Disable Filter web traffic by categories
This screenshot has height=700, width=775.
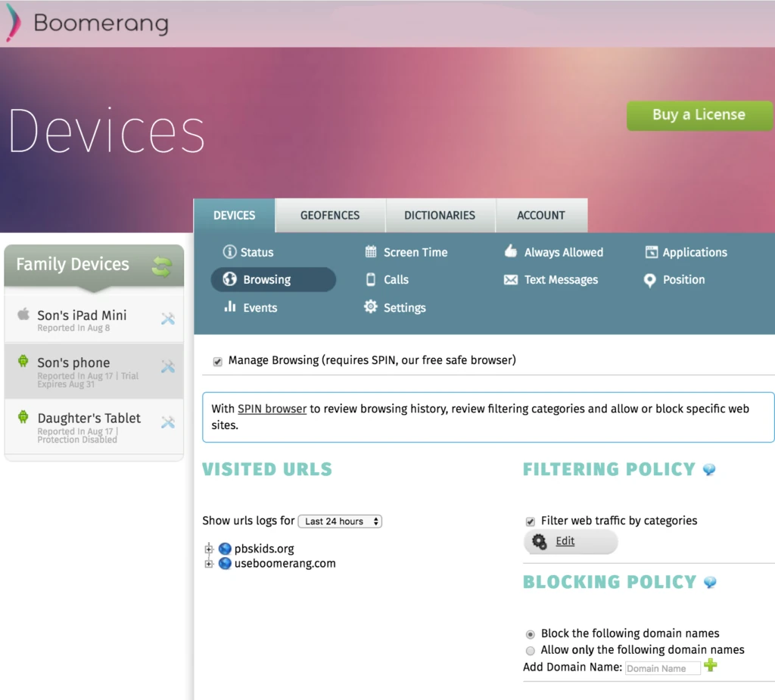click(530, 521)
